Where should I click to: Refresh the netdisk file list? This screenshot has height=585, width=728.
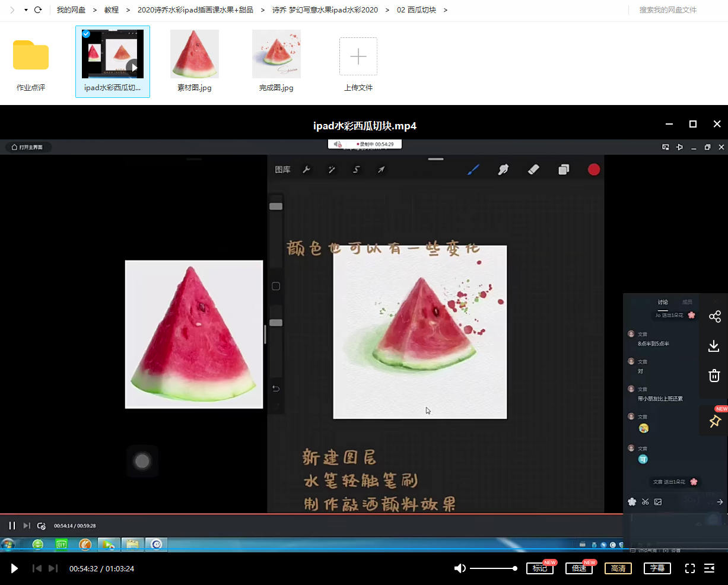tap(39, 10)
